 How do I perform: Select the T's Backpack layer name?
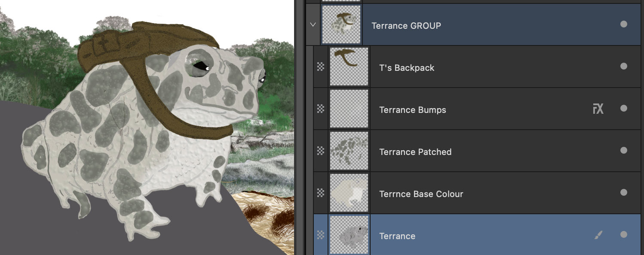[x=407, y=68]
